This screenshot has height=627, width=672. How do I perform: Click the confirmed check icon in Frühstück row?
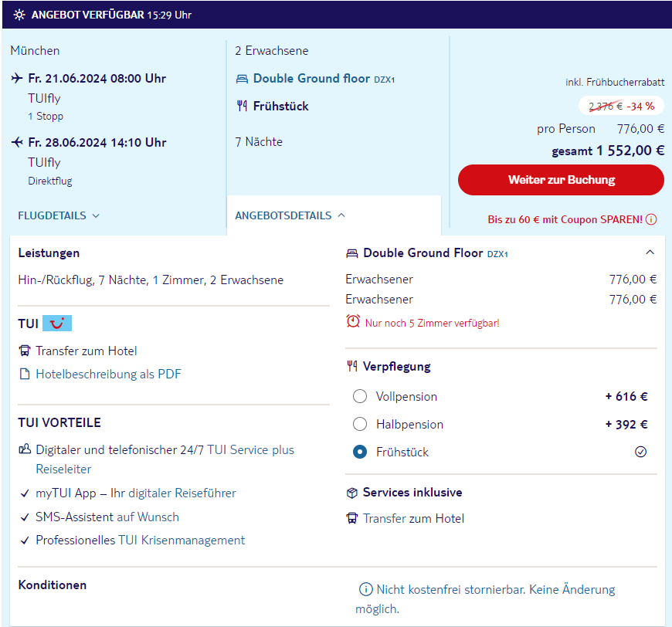click(640, 452)
